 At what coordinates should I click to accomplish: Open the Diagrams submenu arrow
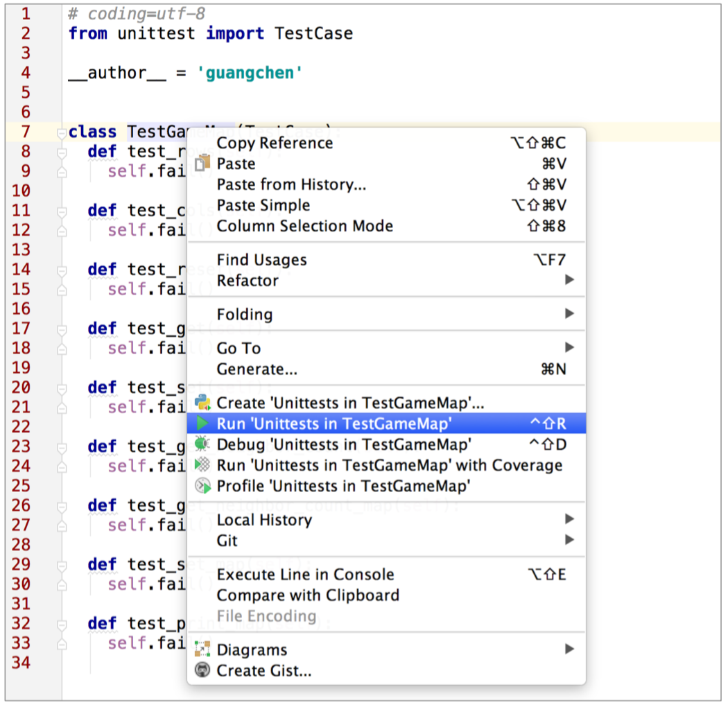click(570, 649)
